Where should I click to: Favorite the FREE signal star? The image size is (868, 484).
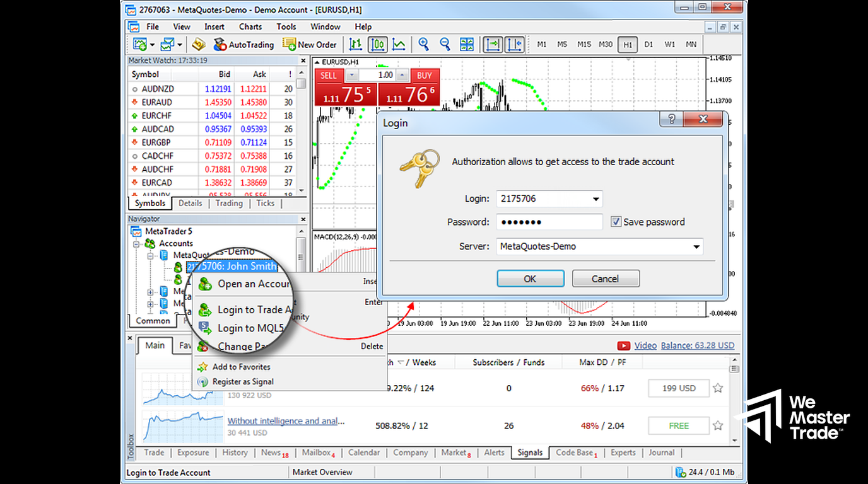click(718, 425)
